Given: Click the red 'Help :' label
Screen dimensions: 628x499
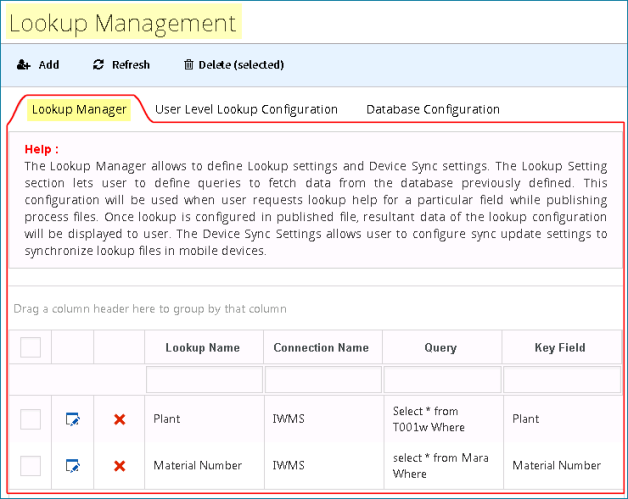Looking at the screenshot, I should coord(42,149).
